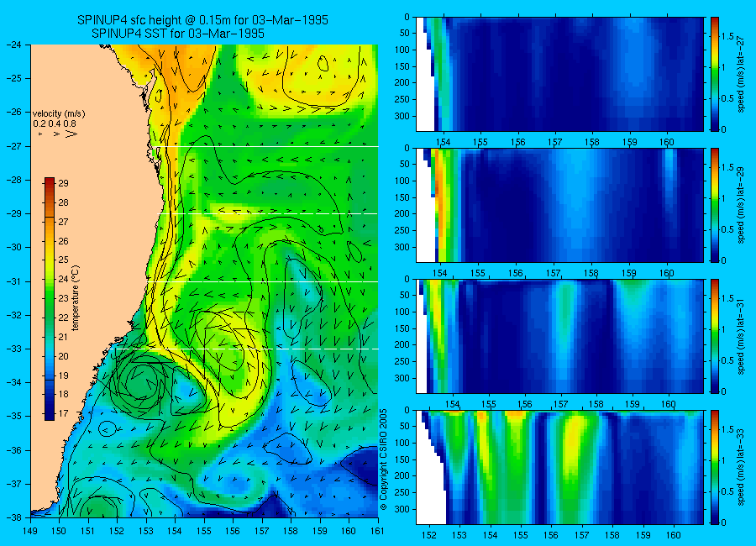Click the '161' longitude label under the map
The width and height of the screenshot is (756, 546).
click(377, 531)
